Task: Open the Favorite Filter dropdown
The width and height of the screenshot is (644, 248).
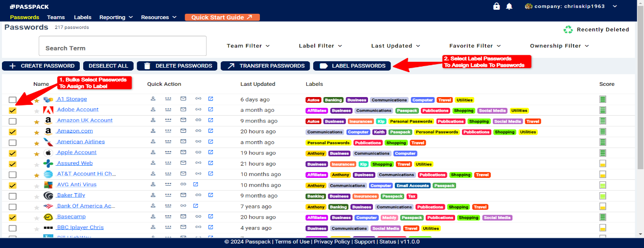Action: [475, 46]
